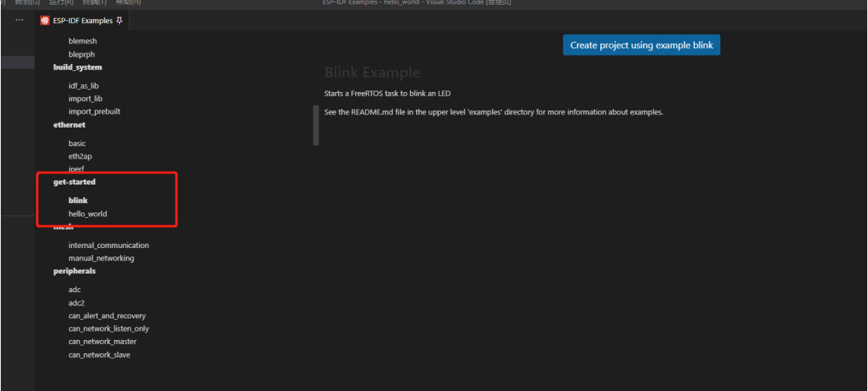Switch to the ESP-IDF Examples tab

(82, 20)
